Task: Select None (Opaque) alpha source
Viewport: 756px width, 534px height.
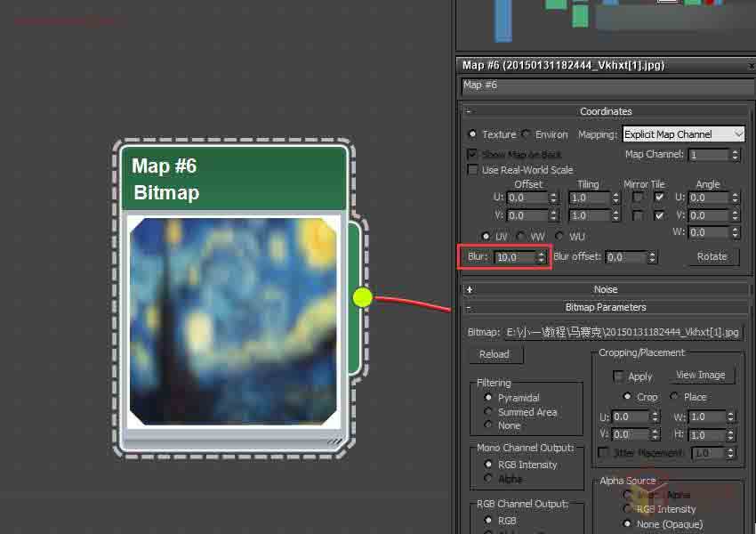Action: [x=627, y=523]
